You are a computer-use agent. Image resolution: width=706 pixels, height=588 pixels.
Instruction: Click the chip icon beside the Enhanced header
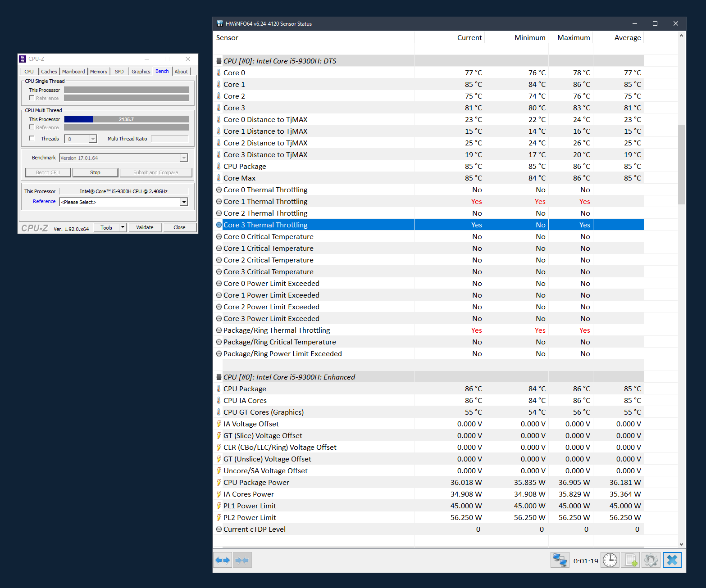(x=219, y=377)
